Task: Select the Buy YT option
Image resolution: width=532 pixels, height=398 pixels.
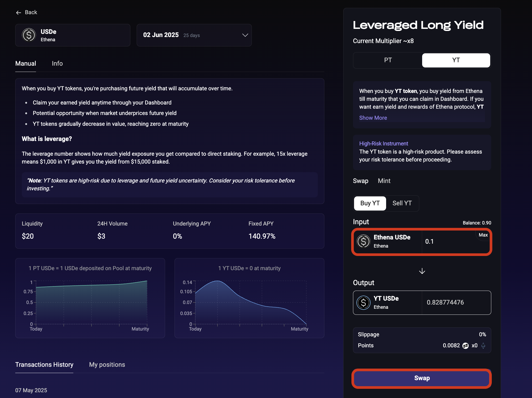Action: (x=370, y=203)
